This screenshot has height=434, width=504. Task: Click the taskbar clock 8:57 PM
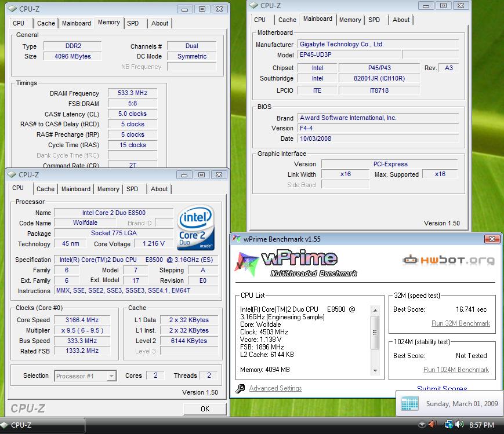[x=481, y=425]
